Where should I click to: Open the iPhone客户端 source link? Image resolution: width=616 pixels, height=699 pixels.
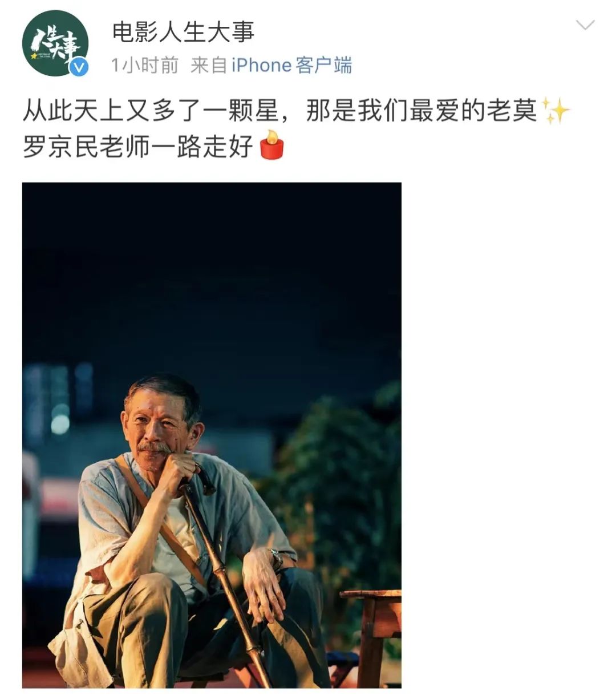click(x=291, y=65)
